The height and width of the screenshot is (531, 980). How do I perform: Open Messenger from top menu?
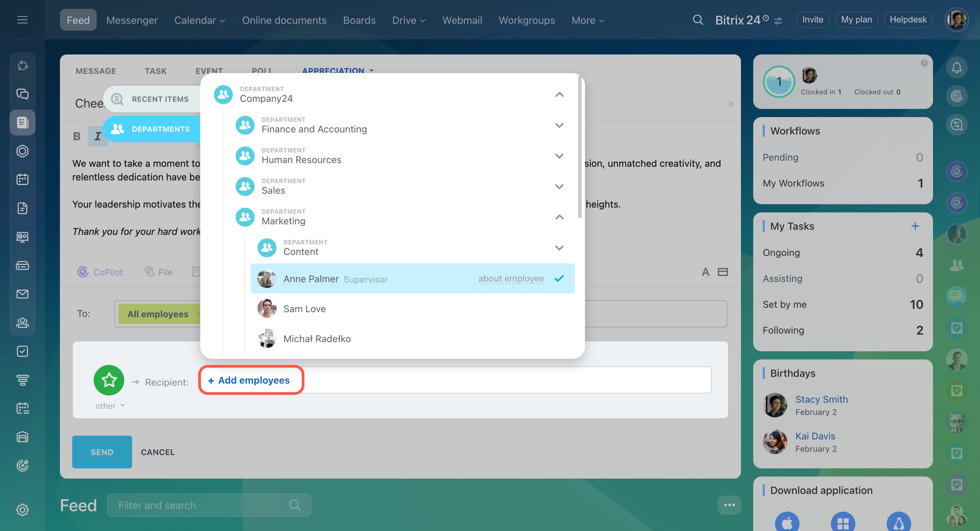(x=132, y=20)
